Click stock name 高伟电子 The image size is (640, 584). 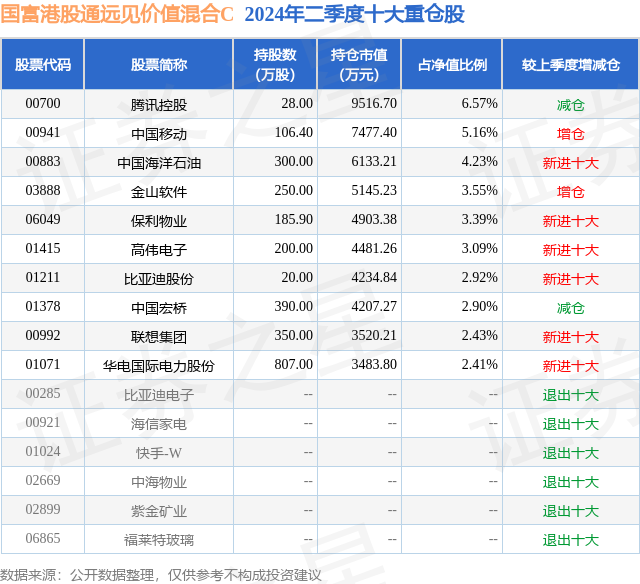click(159, 250)
